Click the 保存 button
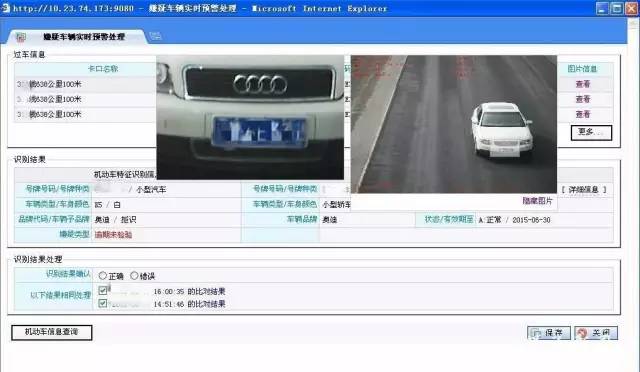Screen dimensions: 640x372 [x=549, y=333]
